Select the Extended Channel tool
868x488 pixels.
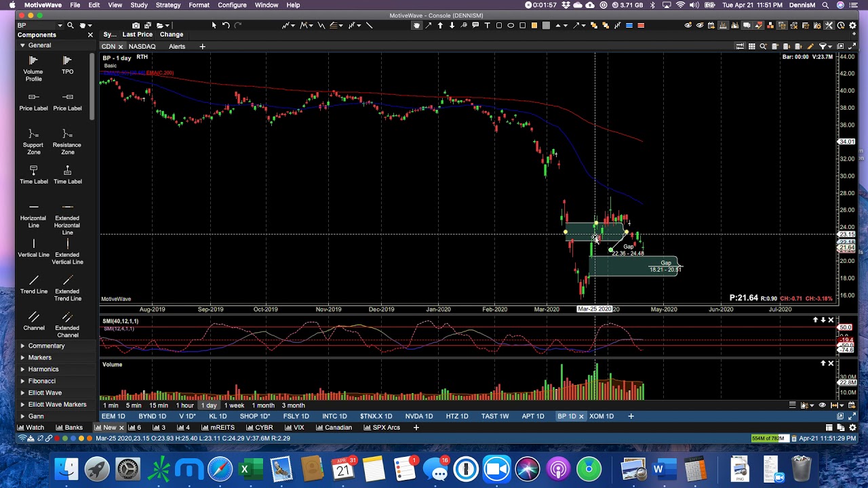[x=67, y=325]
